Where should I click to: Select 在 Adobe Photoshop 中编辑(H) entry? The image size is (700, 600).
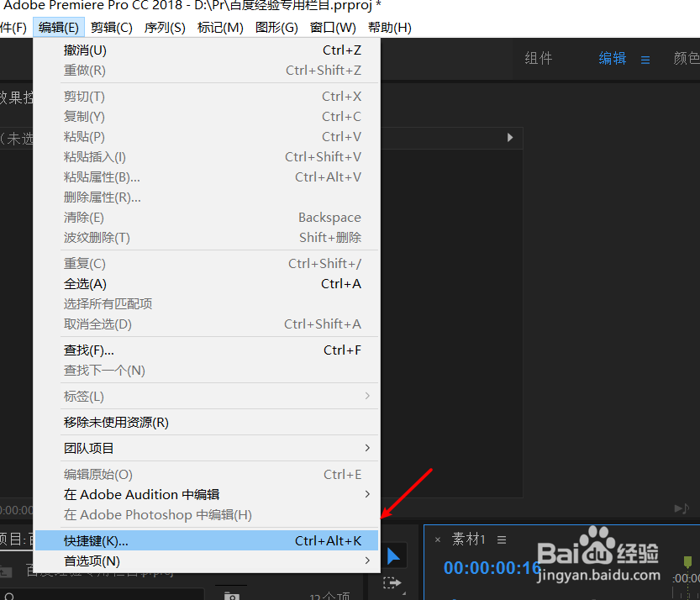[x=206, y=515]
